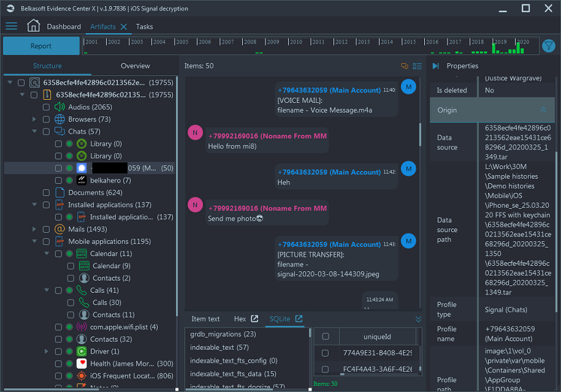Click the Documents file icon

pos(59,192)
